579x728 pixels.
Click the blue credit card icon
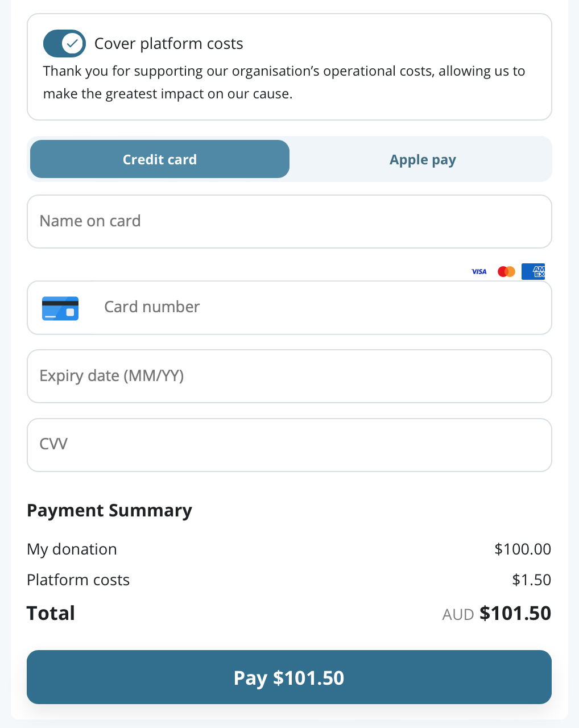point(60,308)
